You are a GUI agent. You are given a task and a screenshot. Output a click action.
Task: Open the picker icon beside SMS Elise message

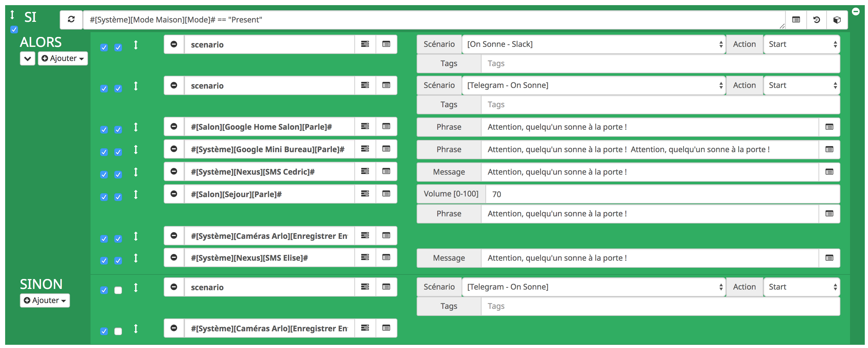pos(829,258)
